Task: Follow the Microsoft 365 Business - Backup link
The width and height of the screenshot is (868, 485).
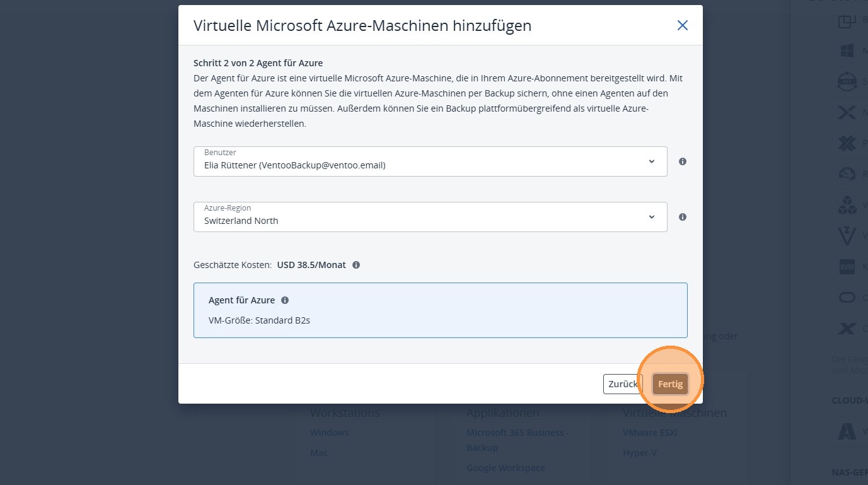Action: pos(518,440)
